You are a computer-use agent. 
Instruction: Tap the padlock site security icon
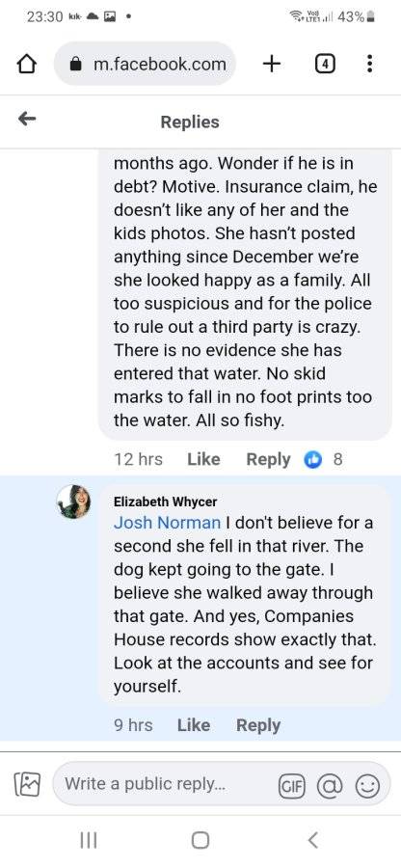tap(76, 65)
